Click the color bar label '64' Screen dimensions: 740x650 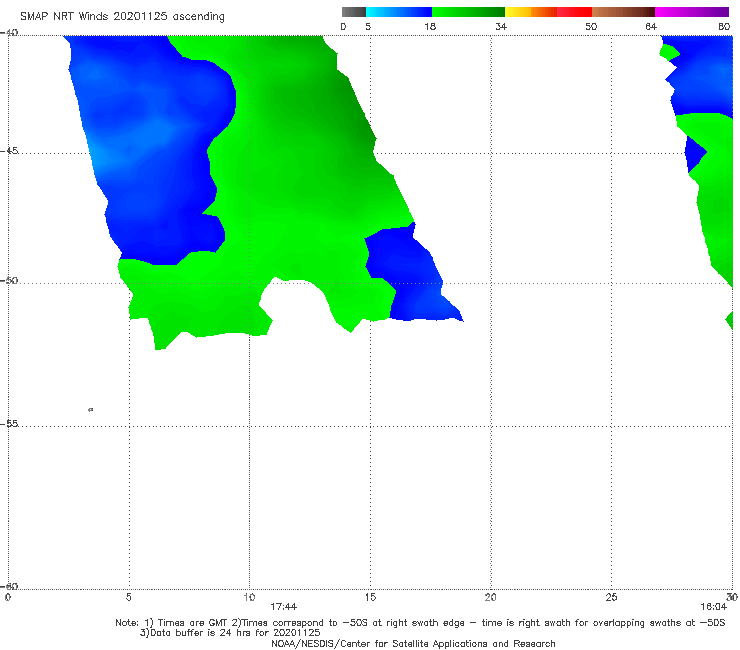(651, 26)
